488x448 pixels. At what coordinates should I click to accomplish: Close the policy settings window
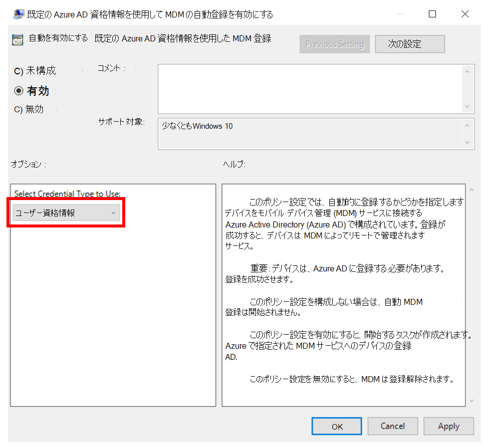(465, 14)
